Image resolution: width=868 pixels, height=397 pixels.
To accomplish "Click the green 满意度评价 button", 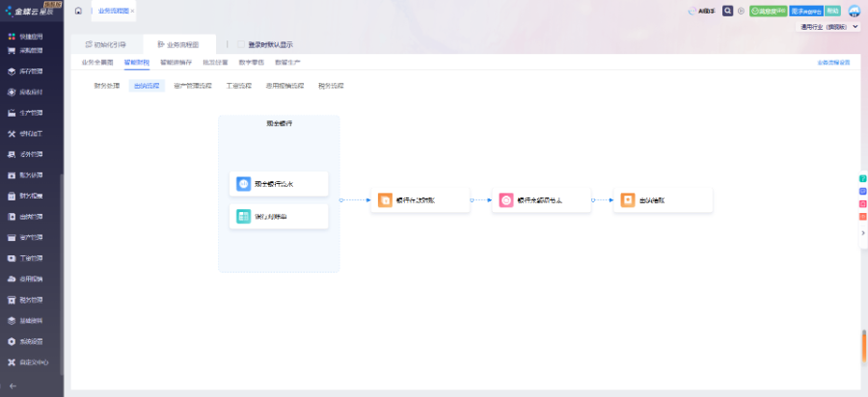I will pyautogui.click(x=769, y=11).
